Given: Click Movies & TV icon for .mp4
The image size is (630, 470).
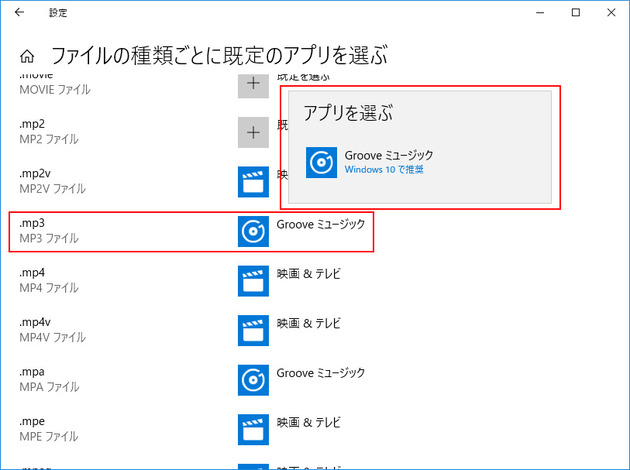Looking at the screenshot, I should [x=253, y=281].
